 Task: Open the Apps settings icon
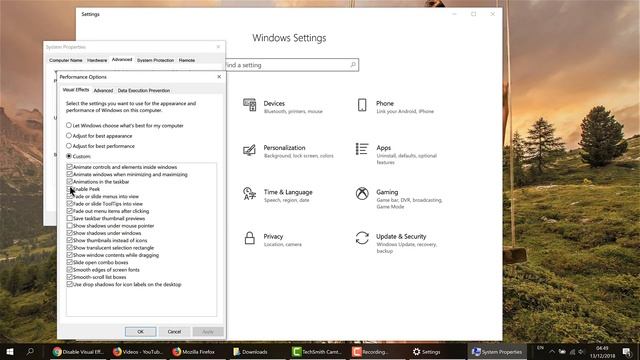(x=362, y=149)
